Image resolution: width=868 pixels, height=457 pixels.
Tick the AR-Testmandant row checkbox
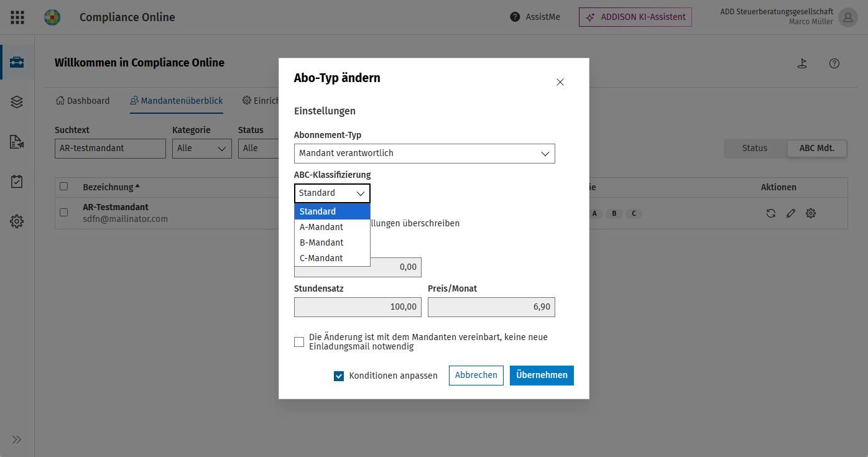63,213
